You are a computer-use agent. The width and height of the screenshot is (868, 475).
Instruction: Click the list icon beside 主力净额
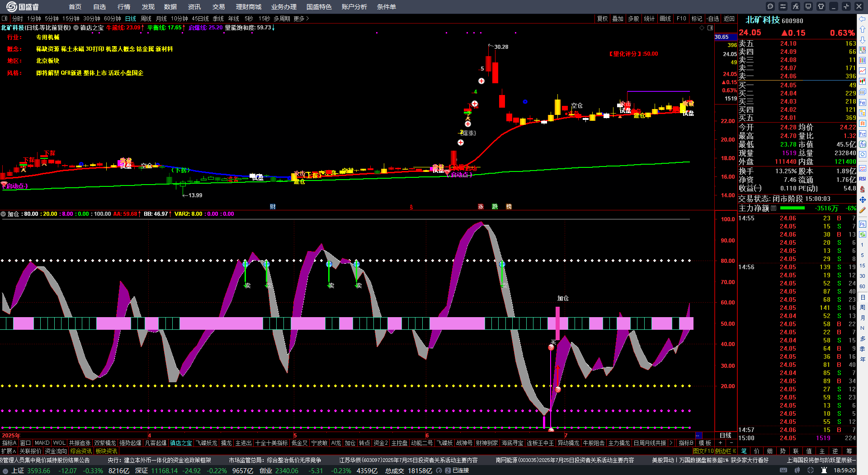774,208
